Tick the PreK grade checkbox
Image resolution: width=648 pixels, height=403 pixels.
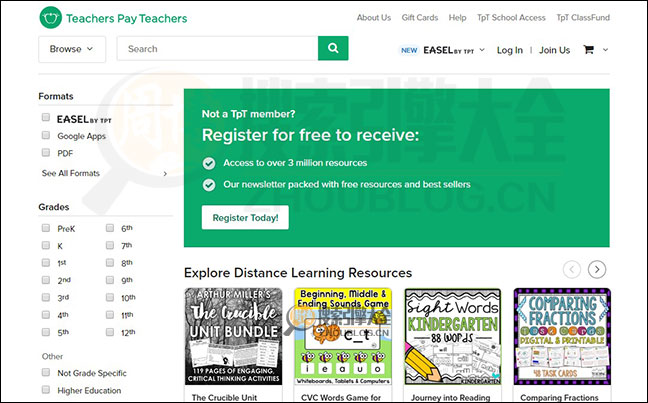[x=46, y=228]
